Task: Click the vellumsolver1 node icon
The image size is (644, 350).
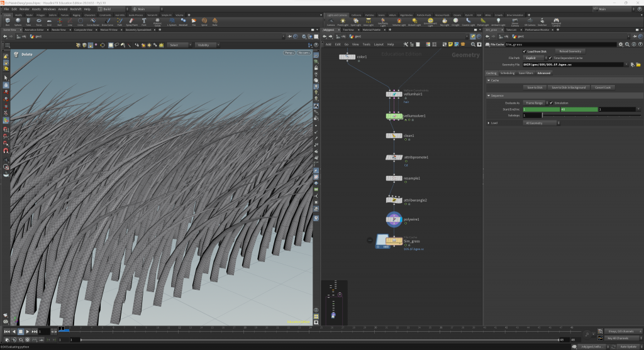Action: point(394,116)
